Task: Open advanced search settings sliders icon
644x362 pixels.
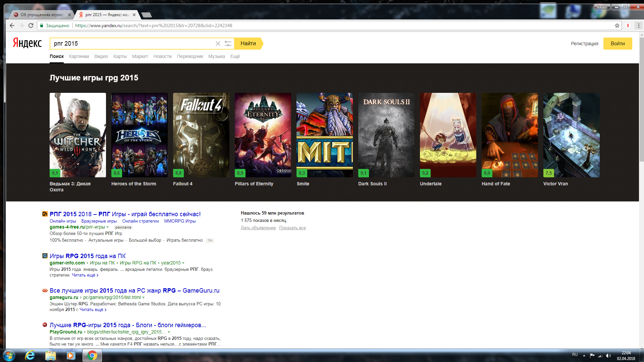Action: (x=228, y=44)
